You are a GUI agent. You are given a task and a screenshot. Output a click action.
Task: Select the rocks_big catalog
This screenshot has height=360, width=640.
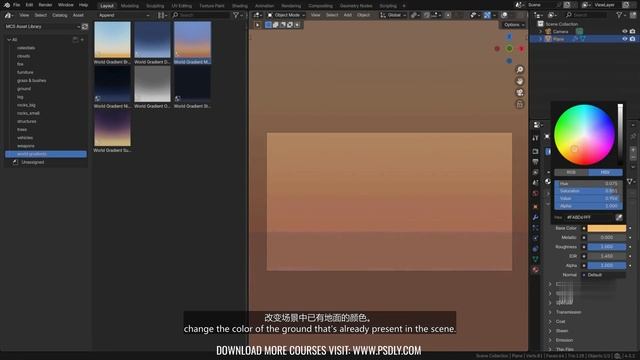pos(26,105)
